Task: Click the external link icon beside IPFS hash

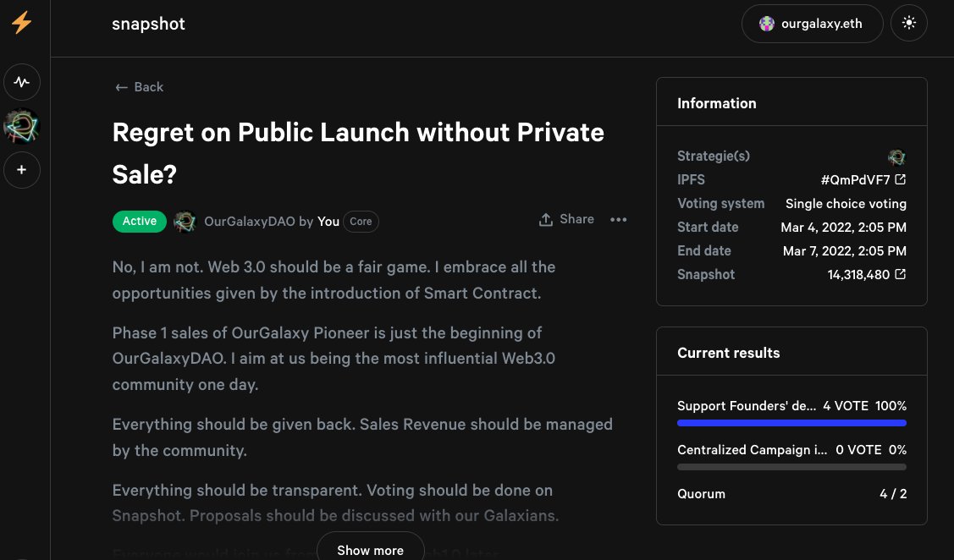Action: pyautogui.click(x=901, y=179)
